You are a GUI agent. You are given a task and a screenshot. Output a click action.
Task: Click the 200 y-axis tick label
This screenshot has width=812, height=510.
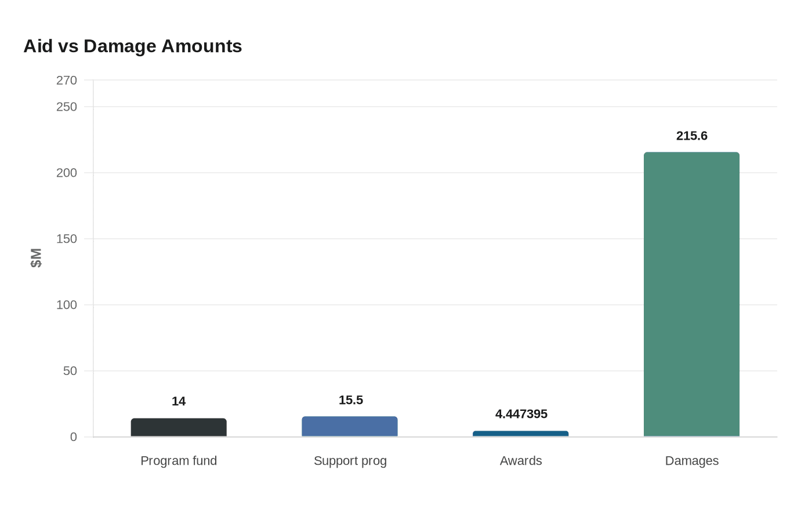coord(67,173)
